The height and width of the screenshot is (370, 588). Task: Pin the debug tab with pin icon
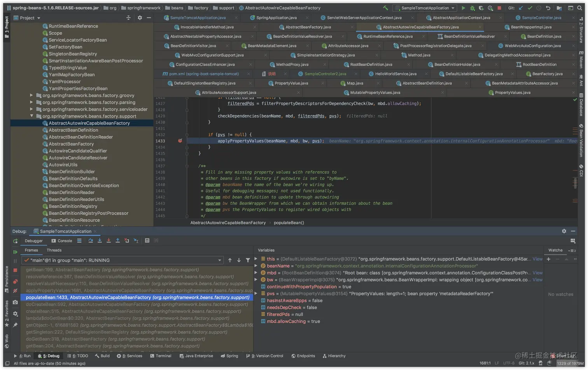pos(15,325)
